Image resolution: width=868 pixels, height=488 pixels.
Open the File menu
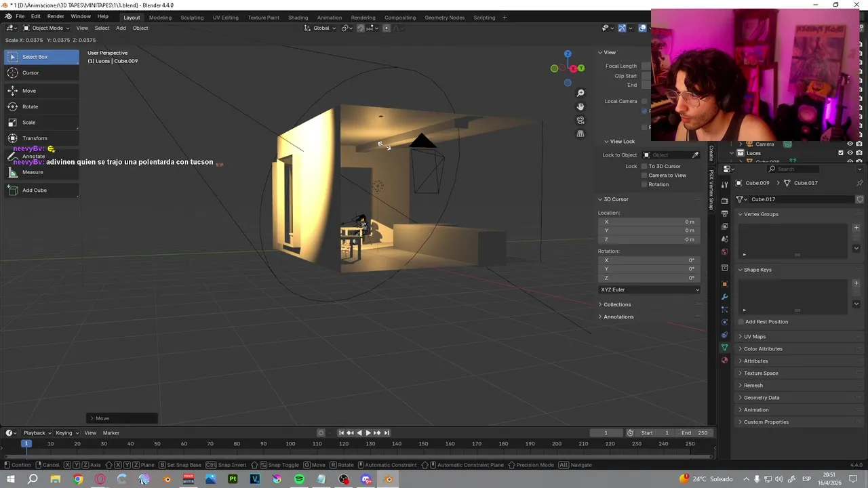[x=20, y=16]
